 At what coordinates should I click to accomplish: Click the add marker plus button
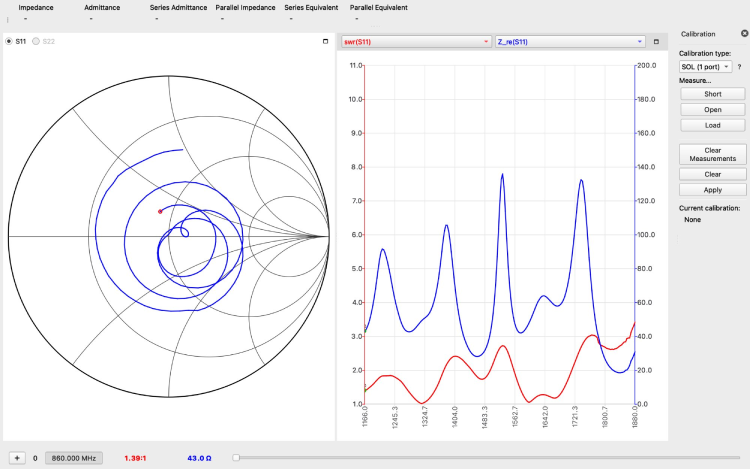(17, 458)
